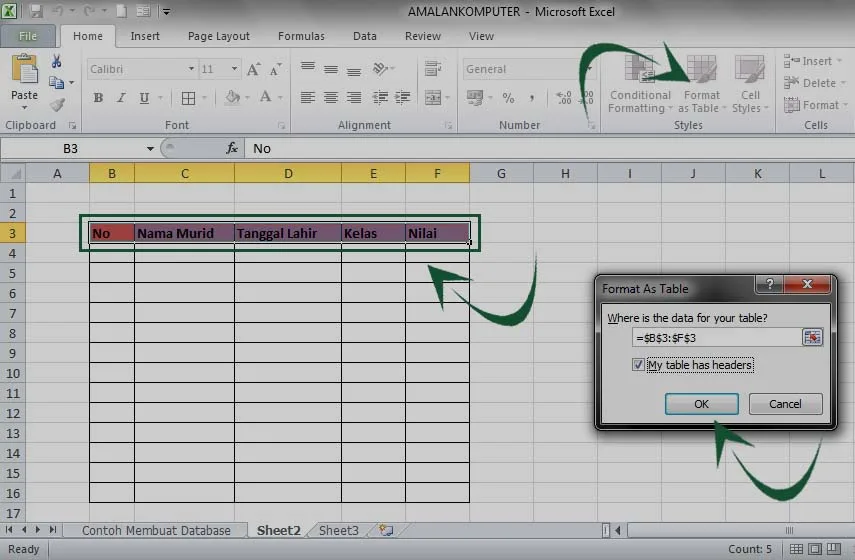Open the Insert cells dropdown
The height and width of the screenshot is (560, 855).
coord(840,61)
